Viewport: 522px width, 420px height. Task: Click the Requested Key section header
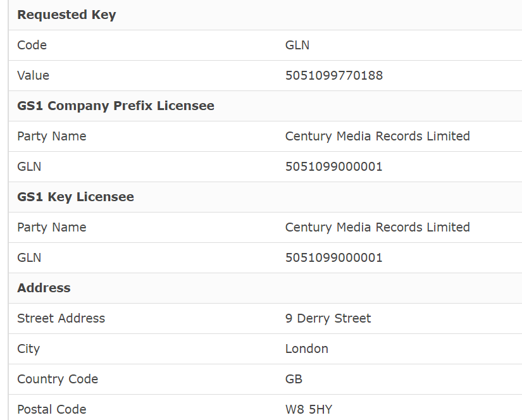click(x=66, y=15)
